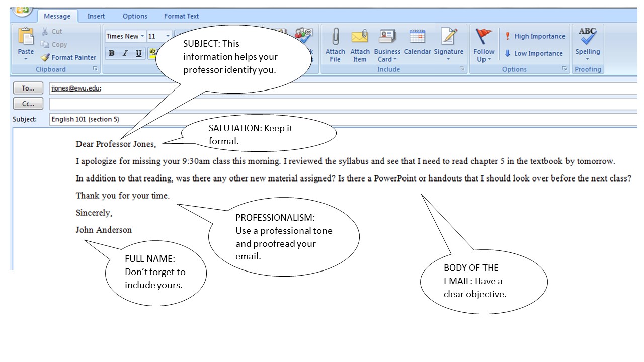Click the Attach File paperclip icon
This screenshot has height=362, width=644.
(x=335, y=37)
